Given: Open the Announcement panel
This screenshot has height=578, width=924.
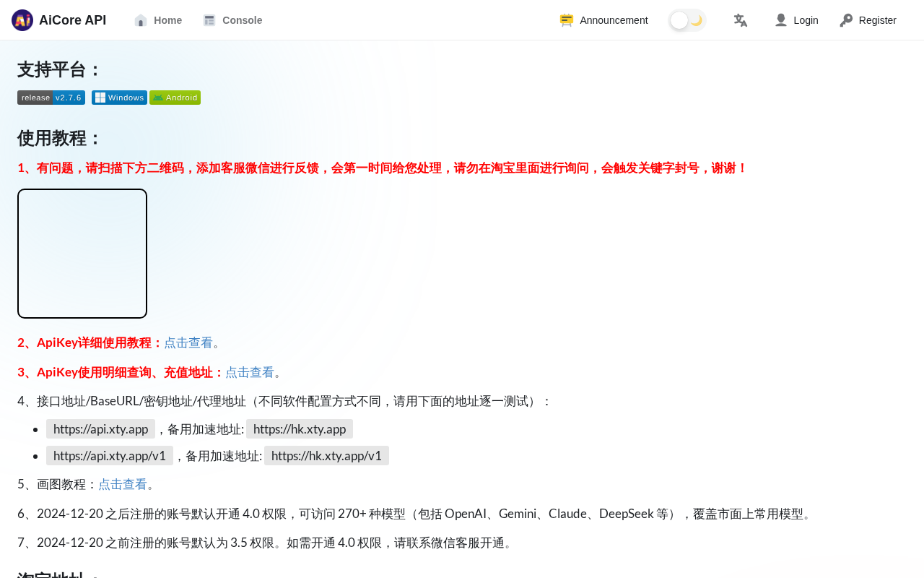Looking at the screenshot, I should (x=603, y=20).
